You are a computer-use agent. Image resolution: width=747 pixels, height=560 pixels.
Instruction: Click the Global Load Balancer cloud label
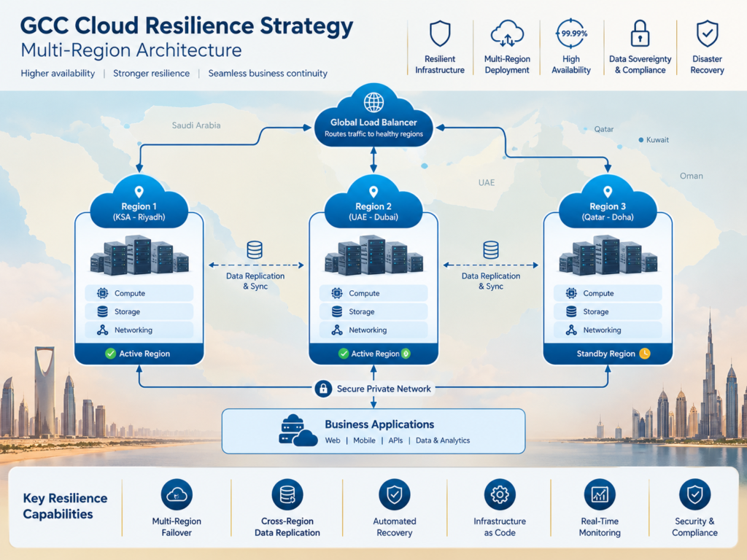pyautogui.click(x=373, y=122)
